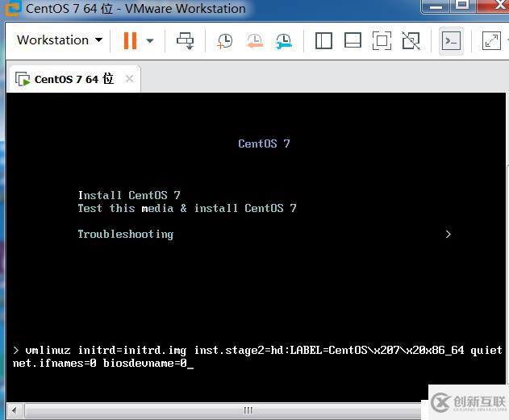Open the snapshot manager icon
This screenshot has width=509, height=420.
284,41
